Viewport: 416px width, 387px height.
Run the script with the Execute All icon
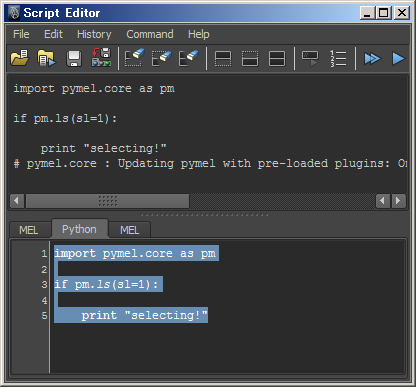[372, 59]
